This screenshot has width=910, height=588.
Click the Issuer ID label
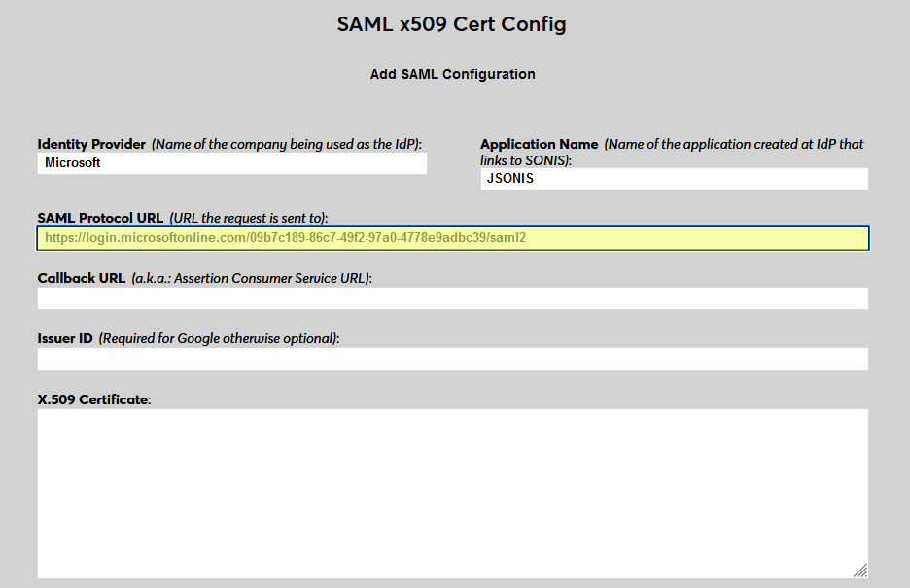coord(63,338)
